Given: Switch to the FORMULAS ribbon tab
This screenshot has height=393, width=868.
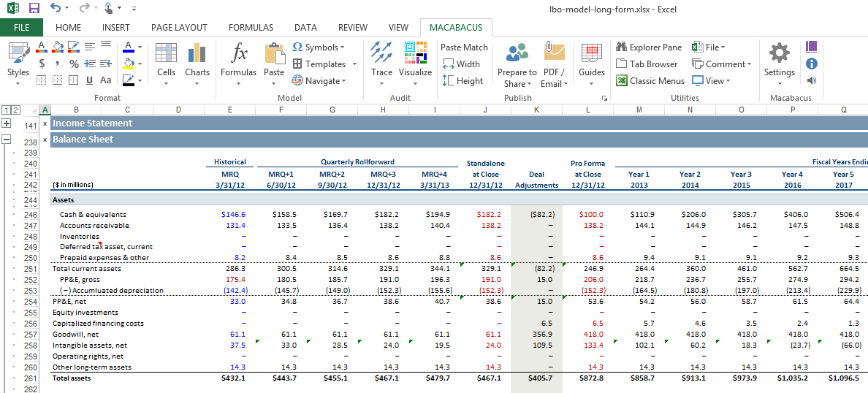Looking at the screenshot, I should pos(251,28).
